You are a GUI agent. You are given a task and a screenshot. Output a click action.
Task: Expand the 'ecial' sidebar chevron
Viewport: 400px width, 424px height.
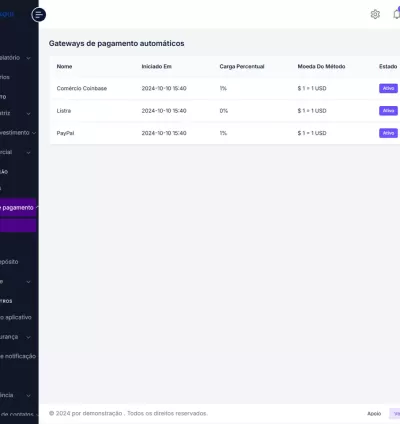(x=28, y=153)
